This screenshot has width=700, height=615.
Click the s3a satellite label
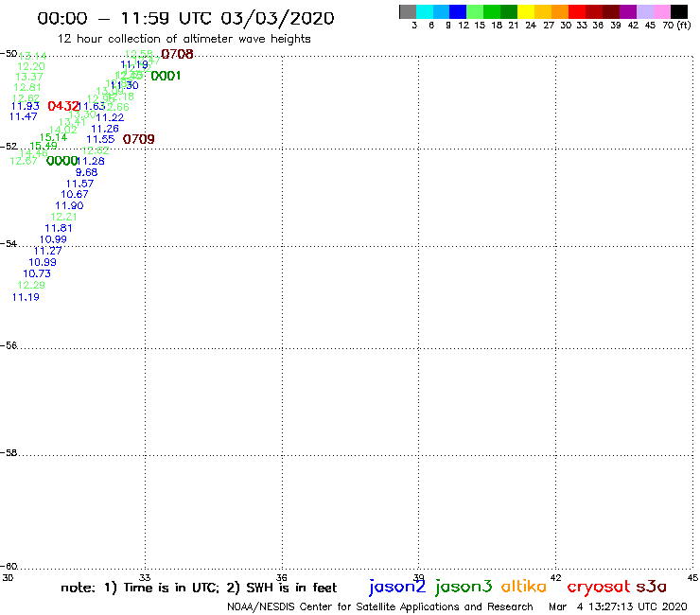pos(651,587)
